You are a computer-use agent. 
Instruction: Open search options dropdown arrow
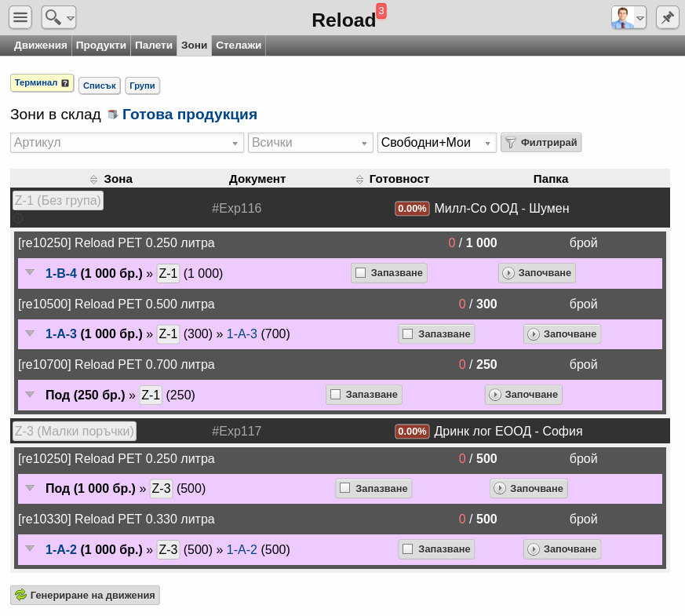point(71,18)
